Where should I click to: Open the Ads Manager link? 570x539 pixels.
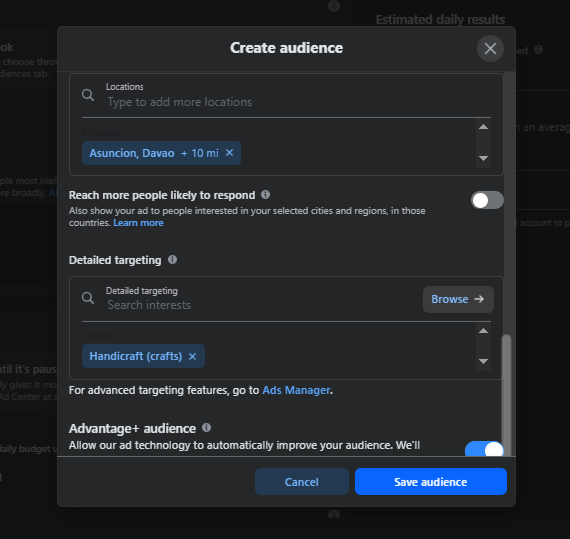pyautogui.click(x=296, y=390)
